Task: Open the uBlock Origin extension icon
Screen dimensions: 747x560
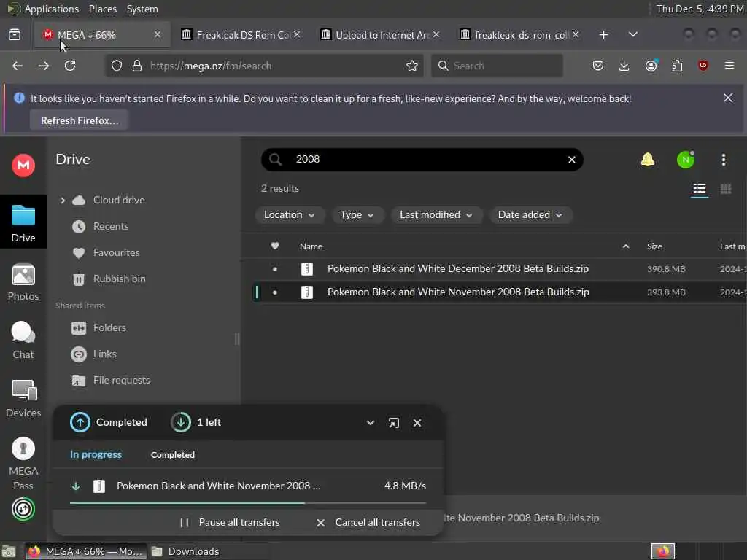Action: [x=703, y=66]
